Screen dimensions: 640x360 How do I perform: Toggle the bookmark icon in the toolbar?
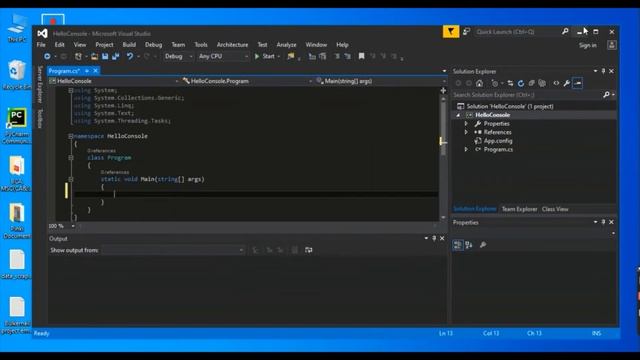(x=361, y=56)
